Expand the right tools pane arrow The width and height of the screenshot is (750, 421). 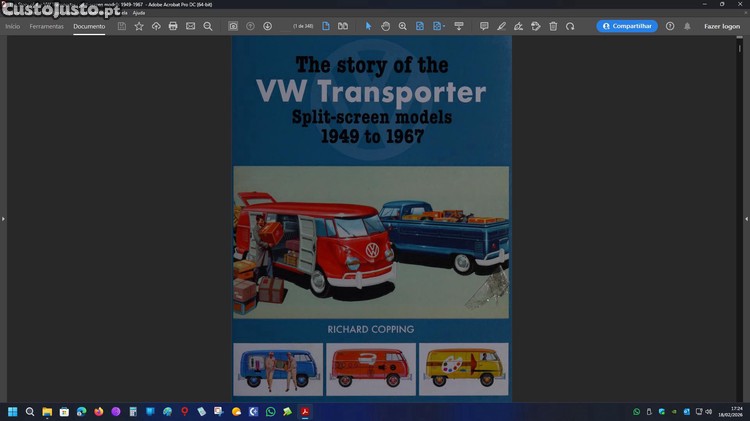coord(746,218)
